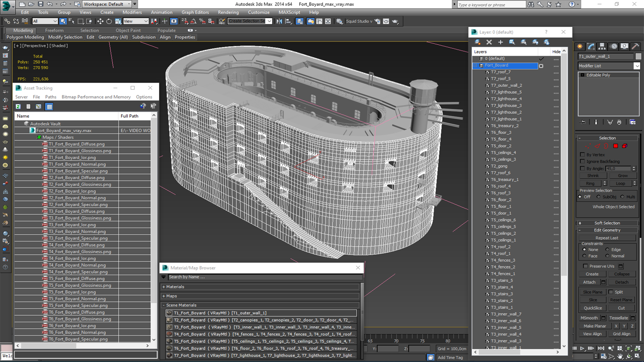
Task: Click Play Animation button
Action: tap(582, 348)
